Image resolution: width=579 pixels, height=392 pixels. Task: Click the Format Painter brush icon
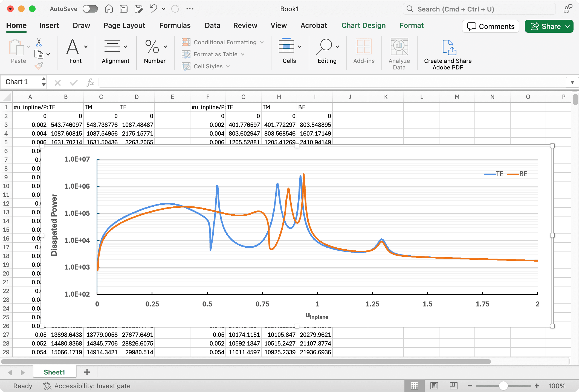39,66
